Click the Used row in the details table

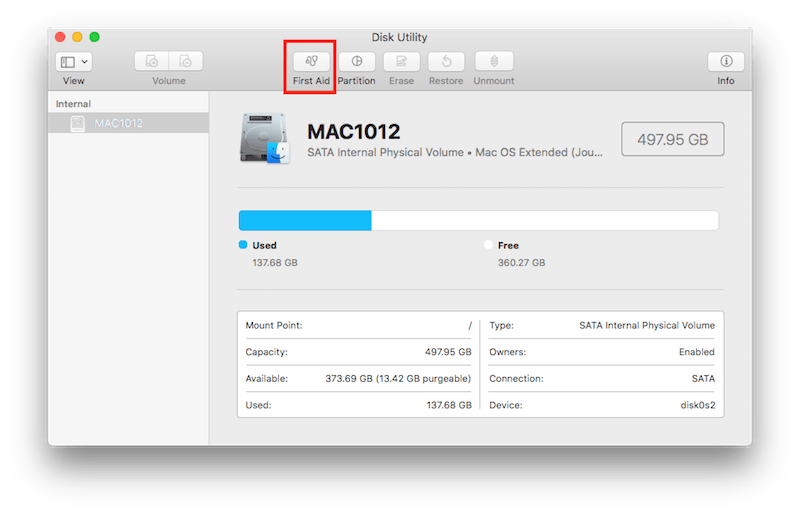click(359, 405)
